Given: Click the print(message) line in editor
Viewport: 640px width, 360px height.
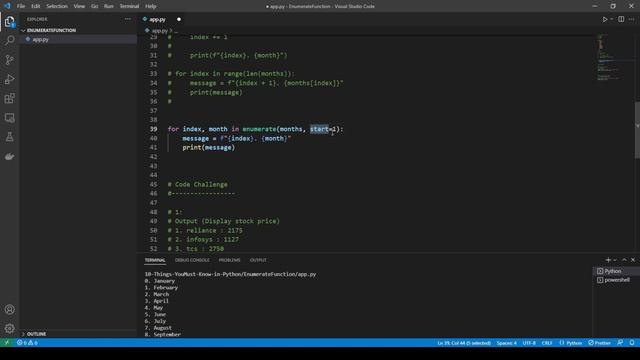Looking at the screenshot, I should (209, 147).
